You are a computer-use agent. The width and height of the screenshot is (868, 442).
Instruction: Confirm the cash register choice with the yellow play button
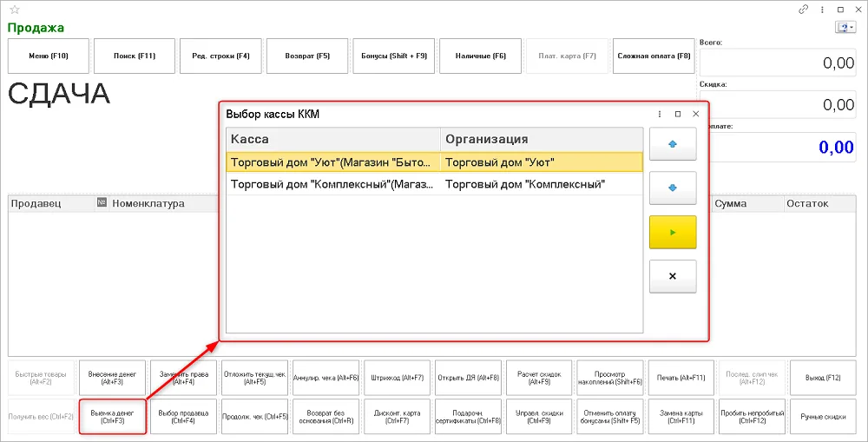point(673,233)
